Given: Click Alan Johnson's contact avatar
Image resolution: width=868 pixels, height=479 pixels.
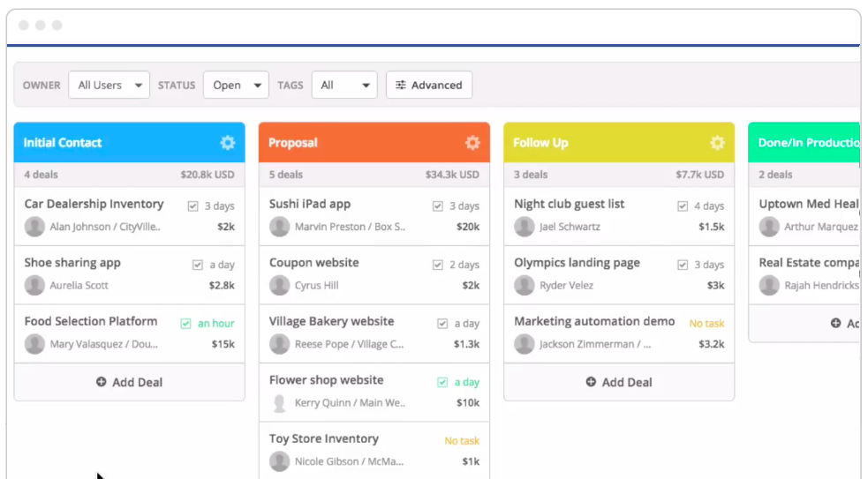Looking at the screenshot, I should click(x=34, y=227).
